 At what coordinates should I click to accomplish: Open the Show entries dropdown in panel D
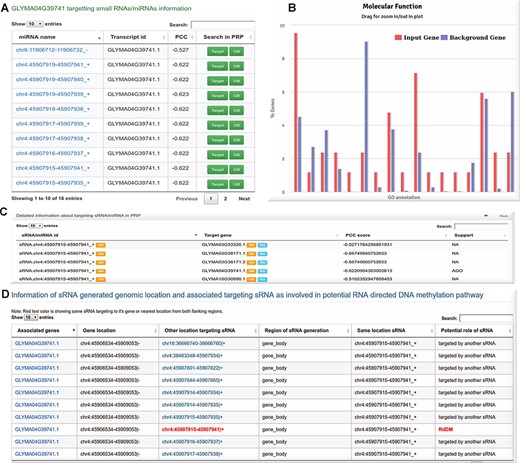coord(31,317)
